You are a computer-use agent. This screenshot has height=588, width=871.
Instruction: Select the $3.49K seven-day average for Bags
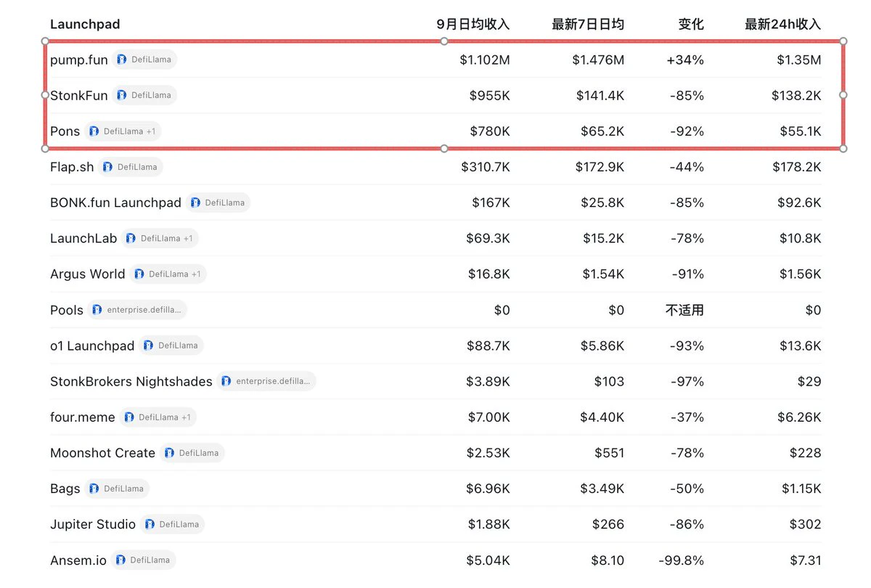tap(602, 489)
